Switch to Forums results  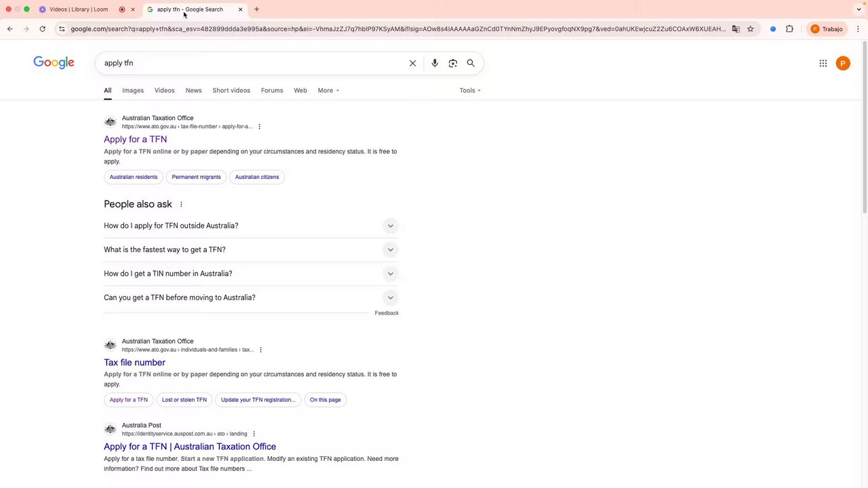point(272,90)
